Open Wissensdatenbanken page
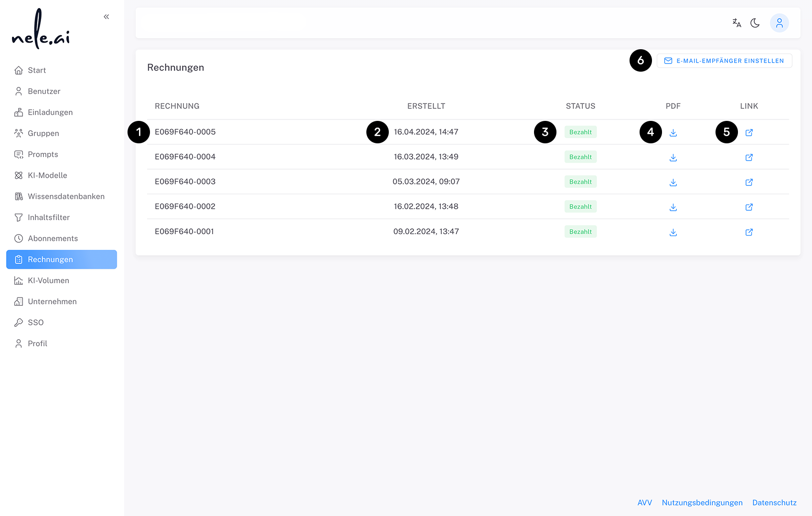 (x=62, y=196)
